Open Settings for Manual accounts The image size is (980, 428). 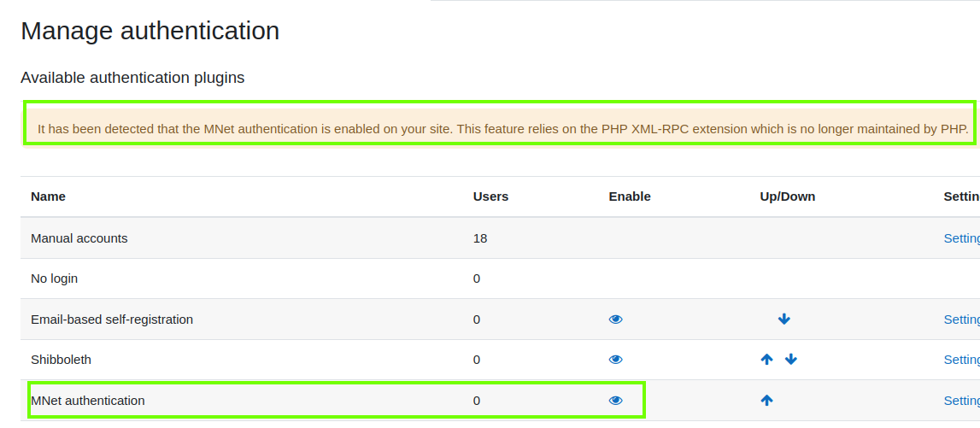962,238
